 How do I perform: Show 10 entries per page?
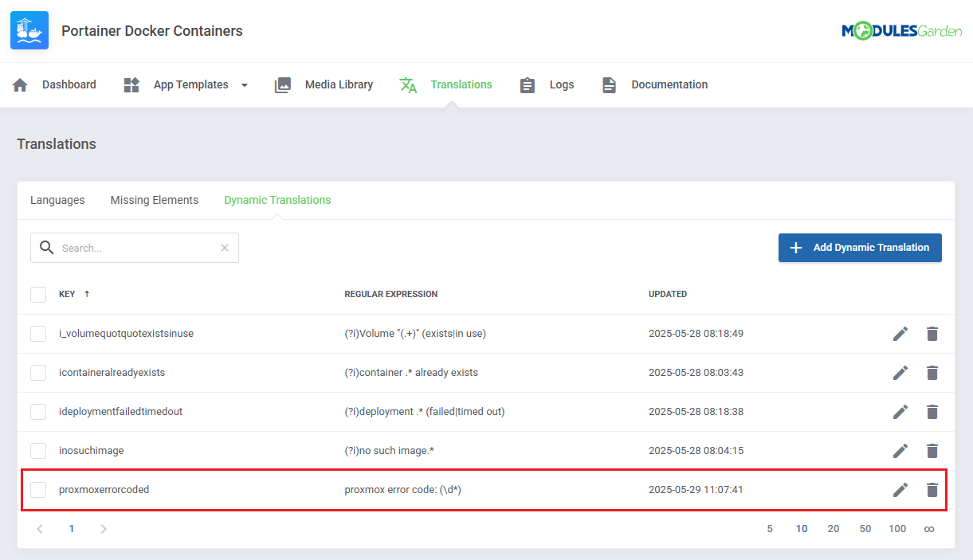[x=802, y=529]
